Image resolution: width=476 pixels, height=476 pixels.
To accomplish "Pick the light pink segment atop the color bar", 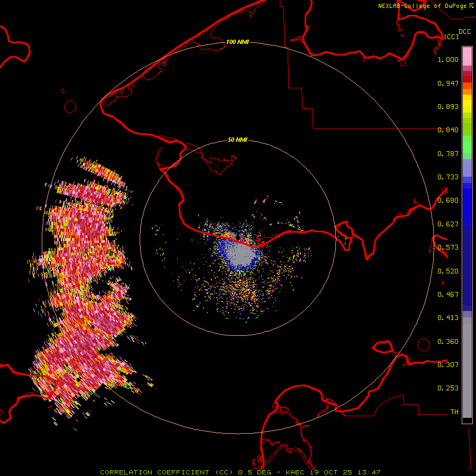I will (x=467, y=56).
